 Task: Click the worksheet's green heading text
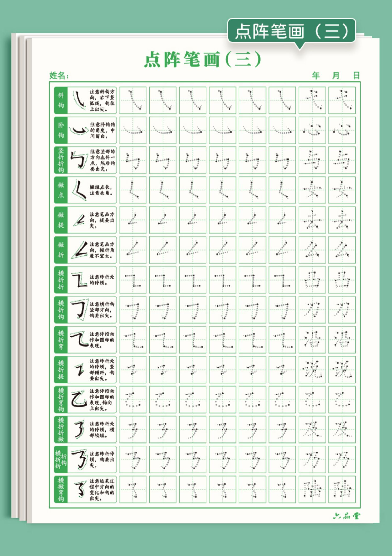[202, 59]
